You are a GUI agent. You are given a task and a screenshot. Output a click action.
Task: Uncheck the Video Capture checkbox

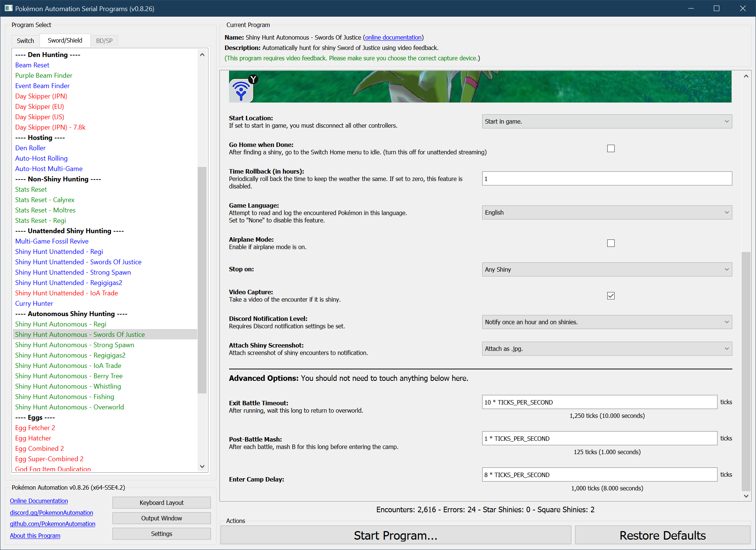pyautogui.click(x=611, y=296)
